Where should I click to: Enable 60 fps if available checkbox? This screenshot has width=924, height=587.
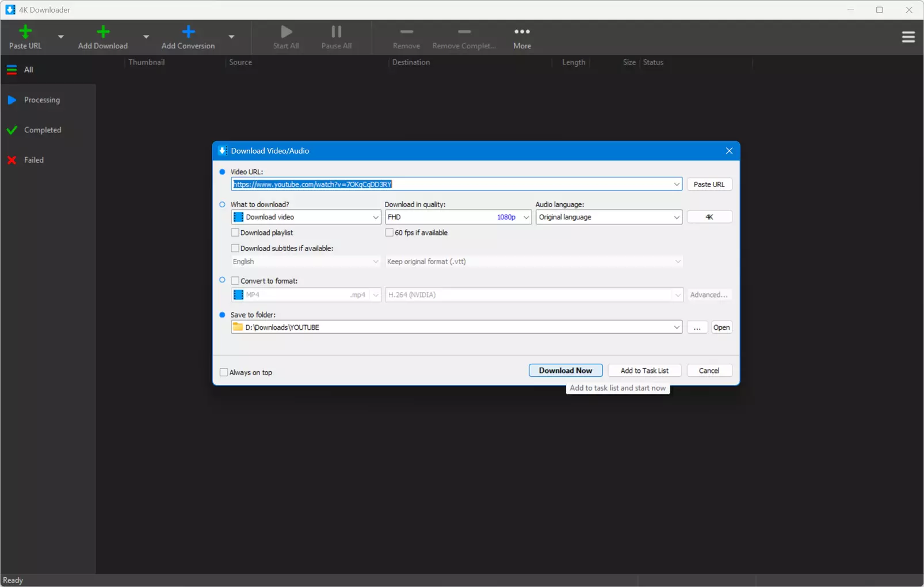pos(390,232)
